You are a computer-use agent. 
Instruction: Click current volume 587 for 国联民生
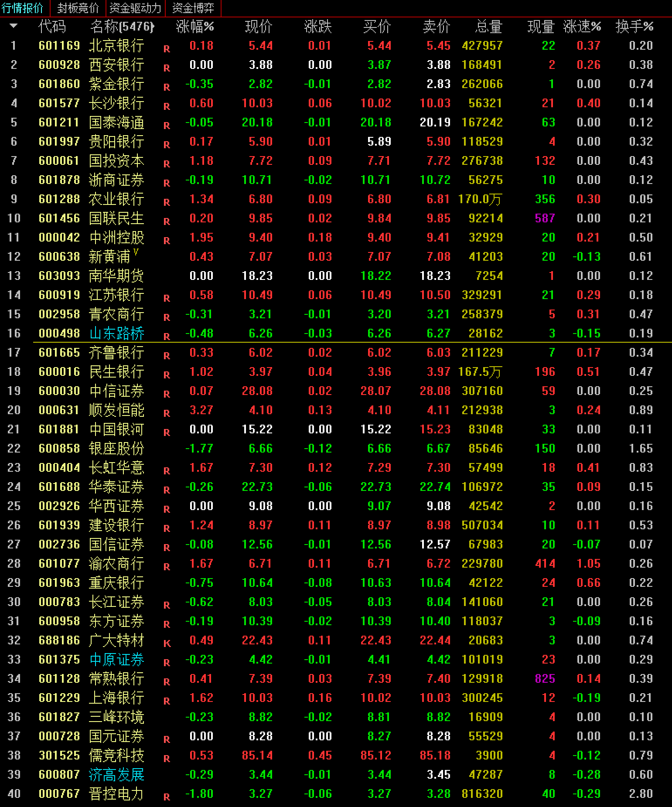tap(545, 218)
